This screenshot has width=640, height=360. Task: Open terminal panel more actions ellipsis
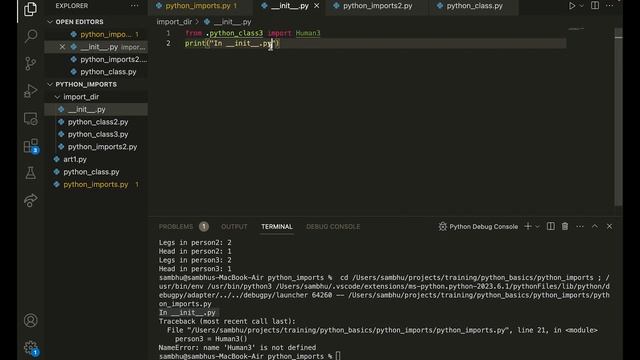580,227
